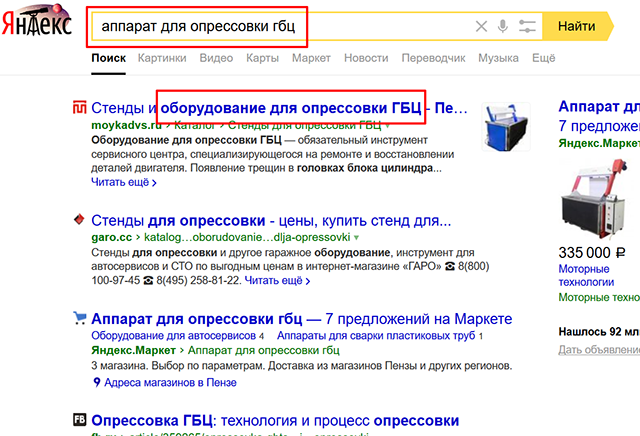This screenshot has width=640, height=436.
Task: Switch to the Картинки tab
Action: tap(162, 58)
